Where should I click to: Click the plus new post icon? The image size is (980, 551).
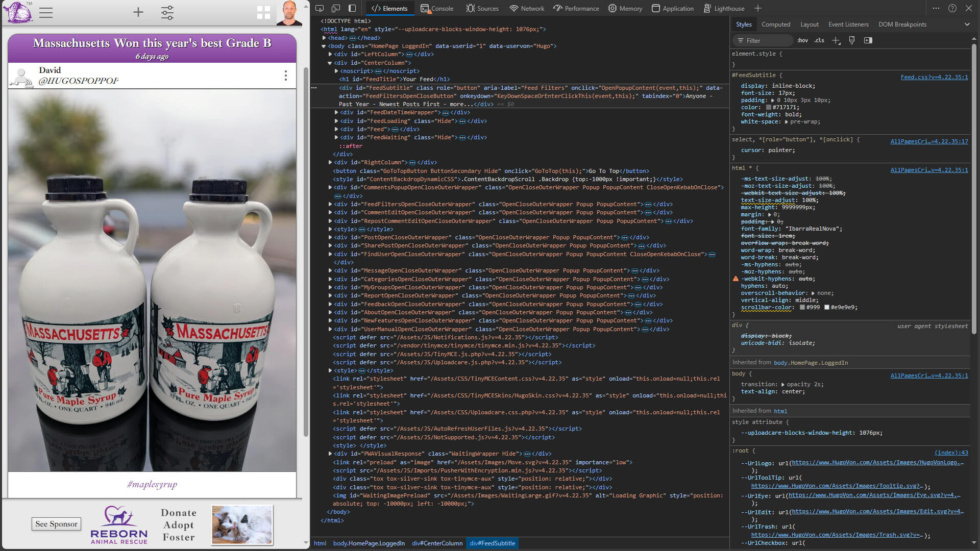tap(138, 12)
